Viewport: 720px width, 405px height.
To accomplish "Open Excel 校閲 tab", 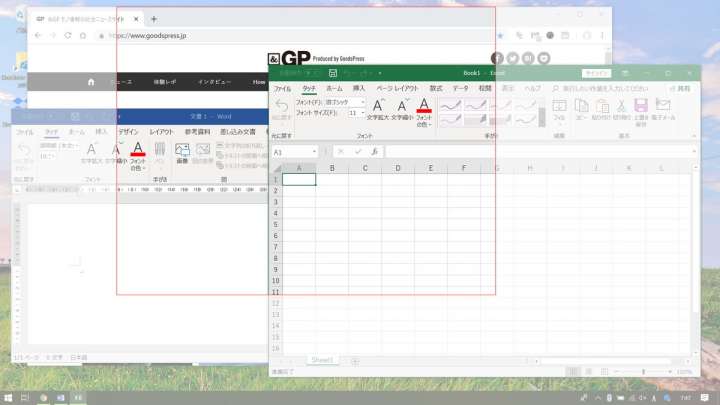I will pyautogui.click(x=485, y=88).
